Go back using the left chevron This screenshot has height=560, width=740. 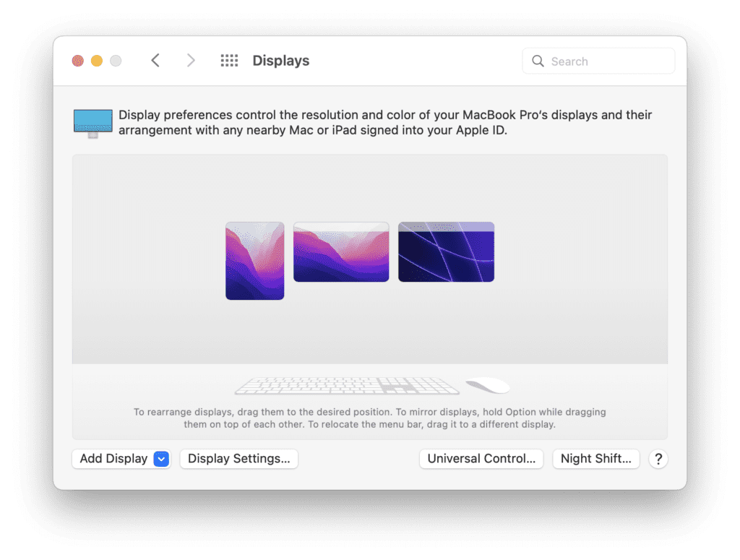click(155, 61)
